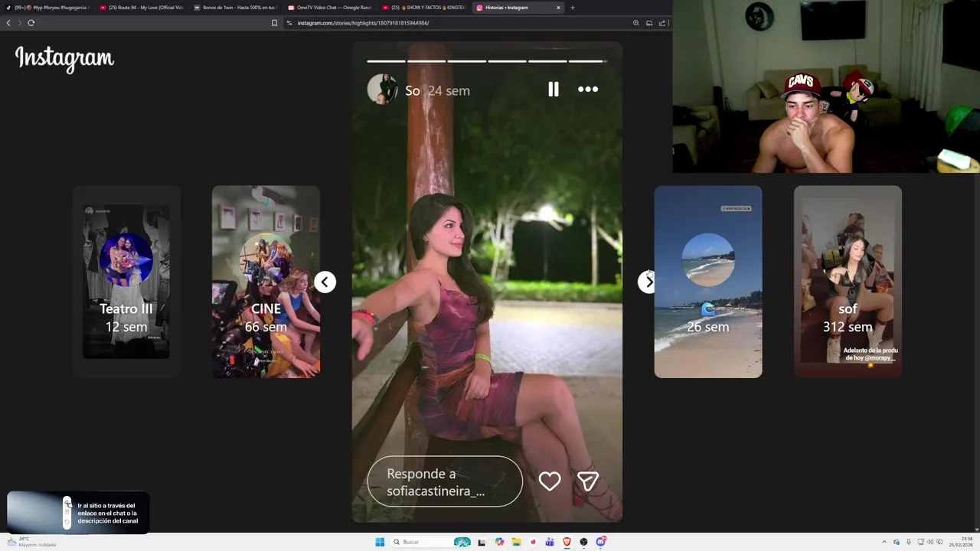Open the Instagram logo home link
This screenshot has height=551, width=980.
pyautogui.click(x=64, y=59)
